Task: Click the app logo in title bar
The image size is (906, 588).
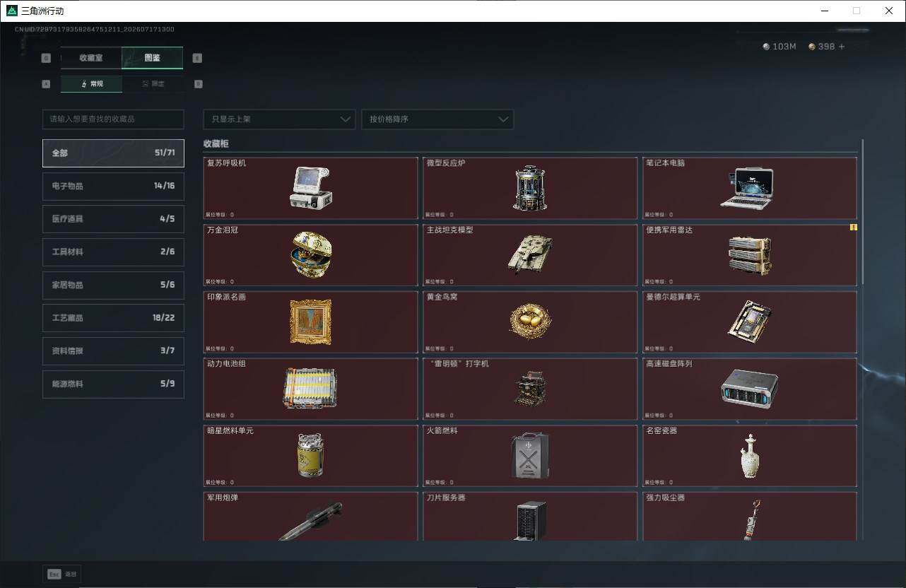Action: pyautogui.click(x=11, y=11)
